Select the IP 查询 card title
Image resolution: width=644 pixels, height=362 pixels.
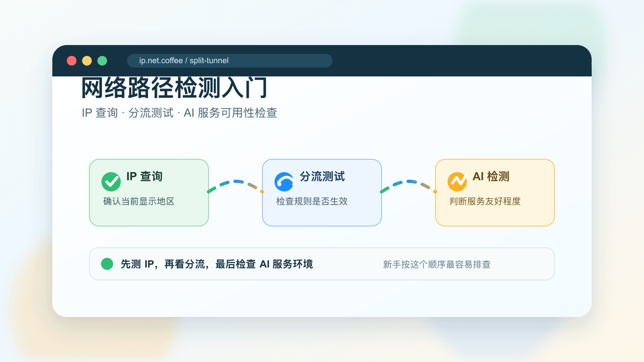pos(144,176)
